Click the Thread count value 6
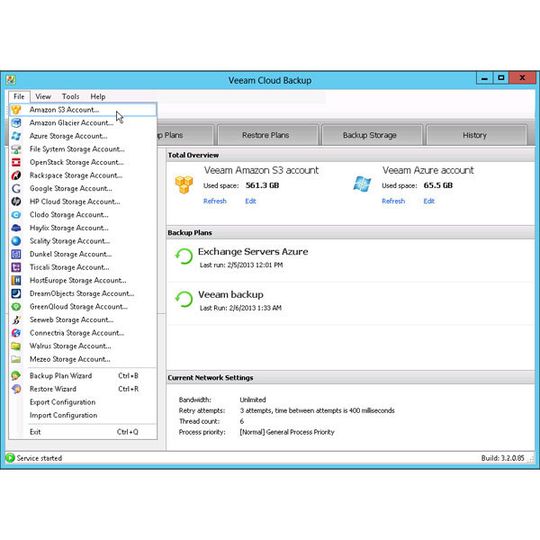The image size is (540, 540). (242, 421)
